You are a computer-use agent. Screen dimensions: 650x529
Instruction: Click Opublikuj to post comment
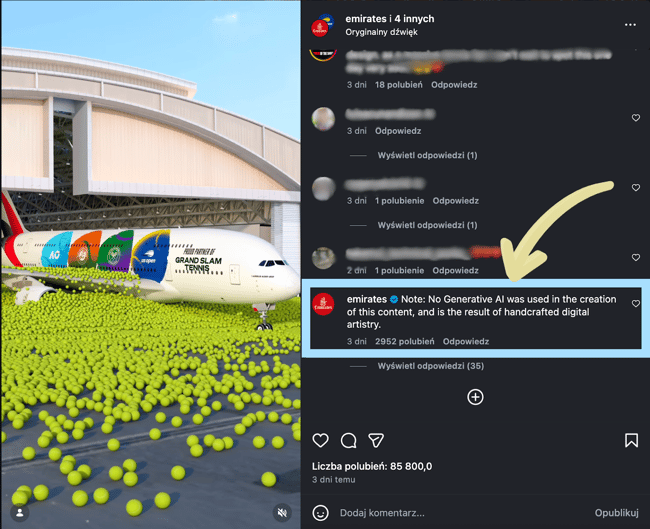(616, 513)
